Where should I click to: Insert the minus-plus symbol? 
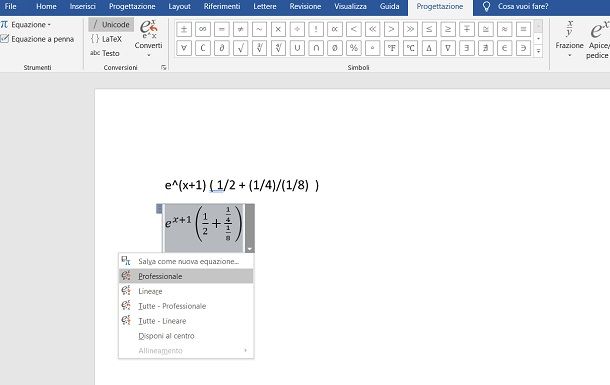point(467,29)
